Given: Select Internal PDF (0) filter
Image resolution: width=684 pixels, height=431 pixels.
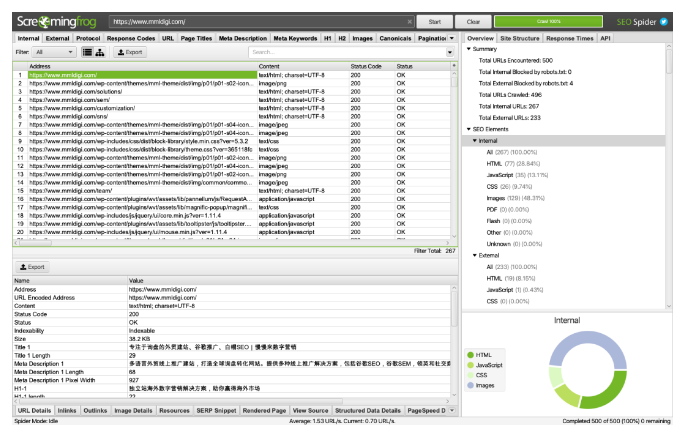Looking at the screenshot, I should pyautogui.click(x=508, y=209).
